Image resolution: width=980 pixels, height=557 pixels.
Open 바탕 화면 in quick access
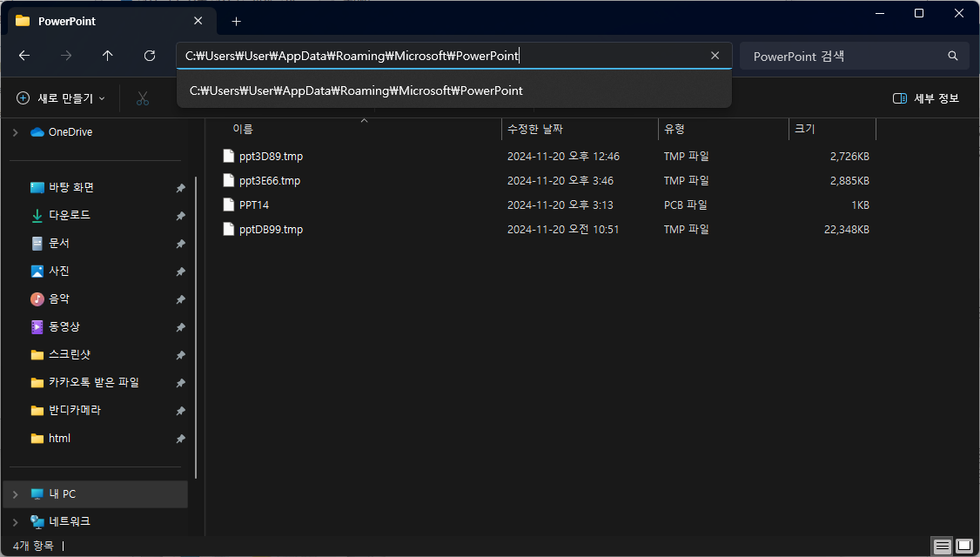point(71,187)
